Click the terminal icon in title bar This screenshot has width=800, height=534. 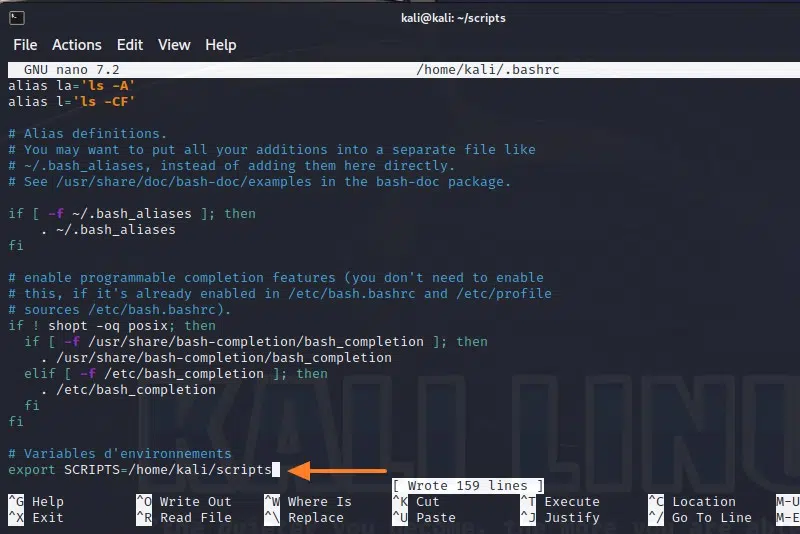pos(16,18)
